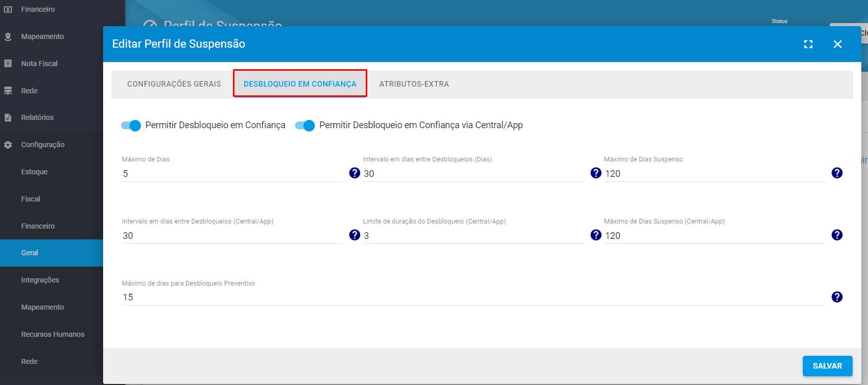This screenshot has height=385, width=868.
Task: Click Máximo de dias para Desbloqueio Preventivo field
Action: tap(474, 297)
